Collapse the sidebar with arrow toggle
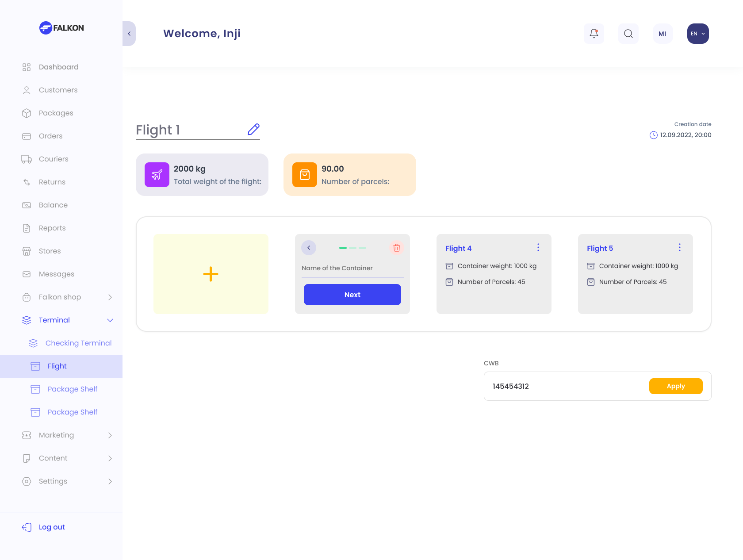The width and height of the screenshot is (743, 560). [129, 34]
